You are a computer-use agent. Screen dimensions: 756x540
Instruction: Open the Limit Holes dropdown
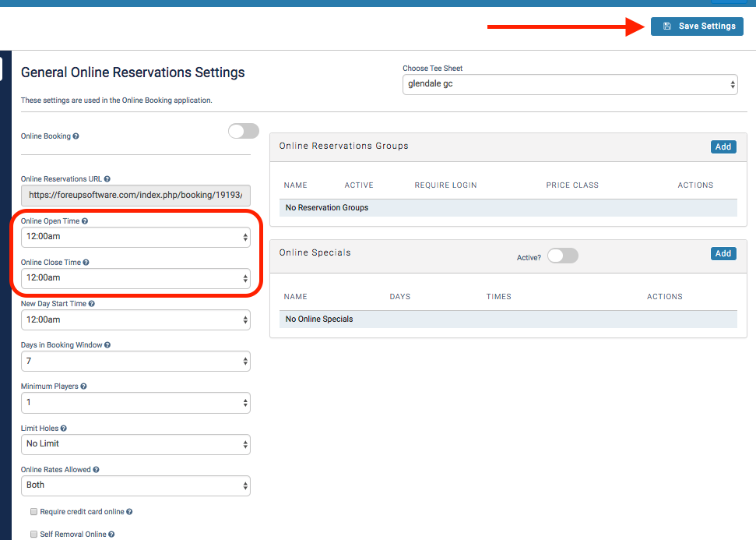pos(135,444)
